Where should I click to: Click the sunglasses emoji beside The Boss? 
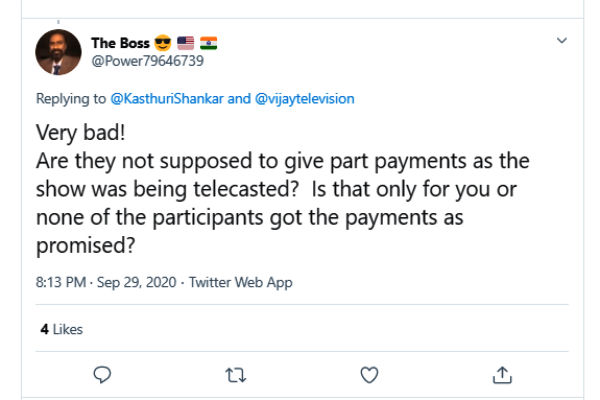coord(163,43)
